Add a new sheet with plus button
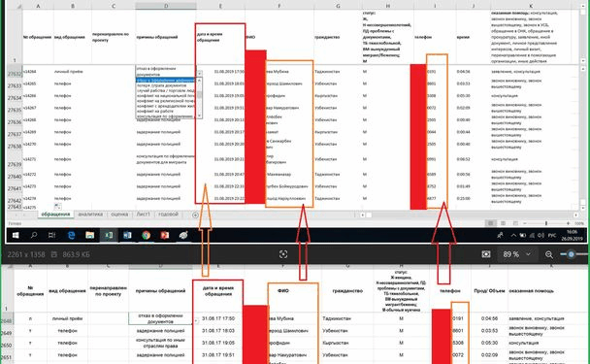Viewport: 590px width, 364px height. 195,215
